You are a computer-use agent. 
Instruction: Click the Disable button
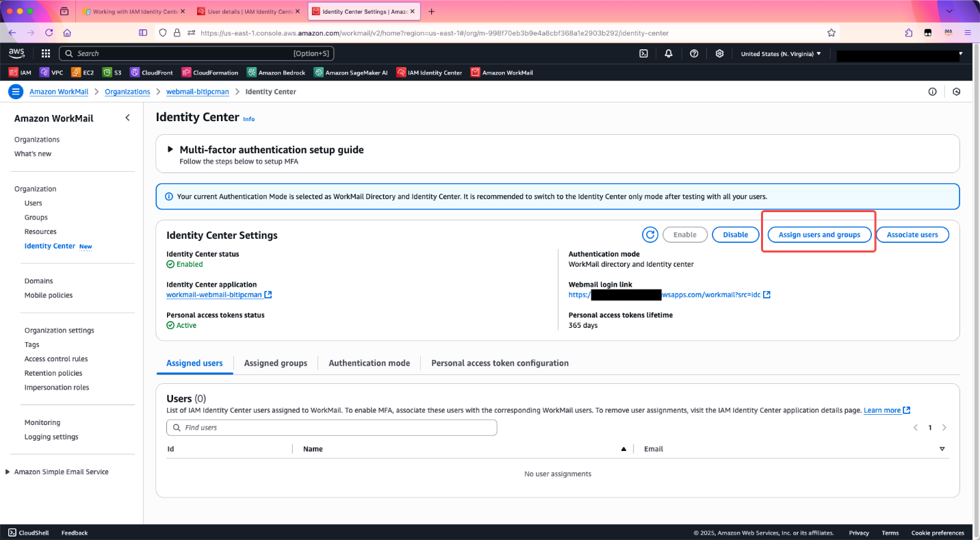pos(736,235)
